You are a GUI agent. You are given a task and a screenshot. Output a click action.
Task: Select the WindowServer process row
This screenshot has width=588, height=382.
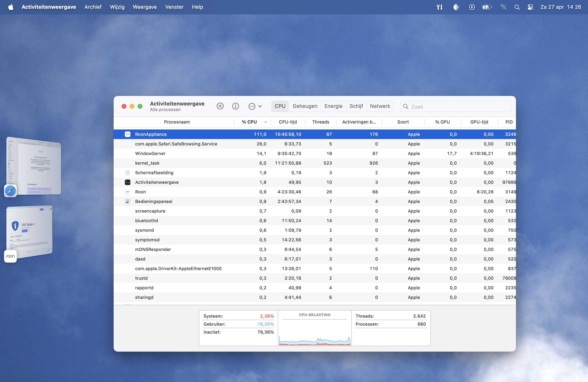[x=315, y=153]
